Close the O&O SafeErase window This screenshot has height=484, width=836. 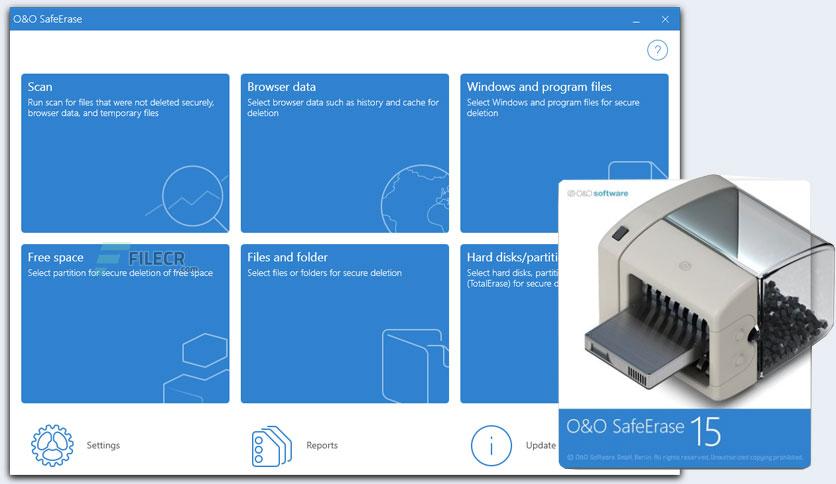point(665,19)
